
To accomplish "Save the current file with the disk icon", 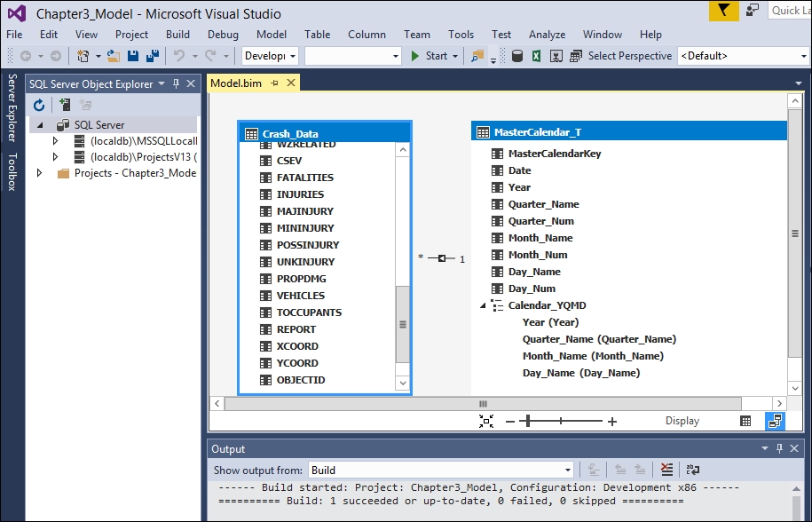I will click(133, 56).
